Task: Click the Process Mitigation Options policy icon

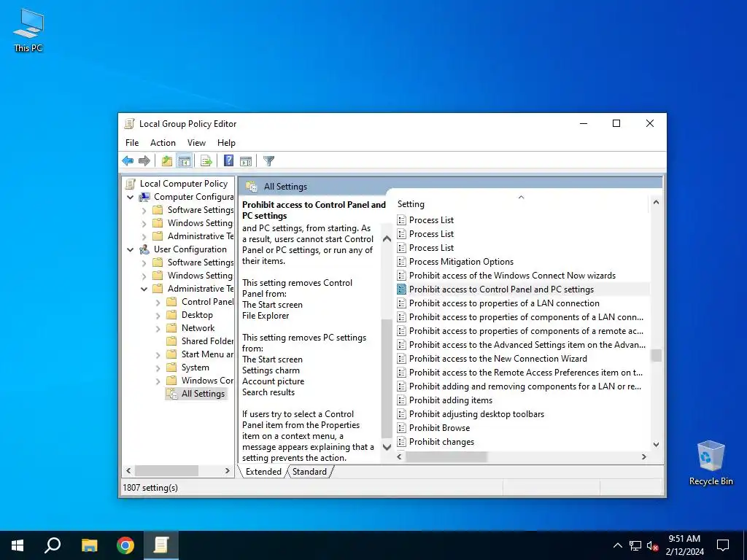Action: click(x=402, y=262)
